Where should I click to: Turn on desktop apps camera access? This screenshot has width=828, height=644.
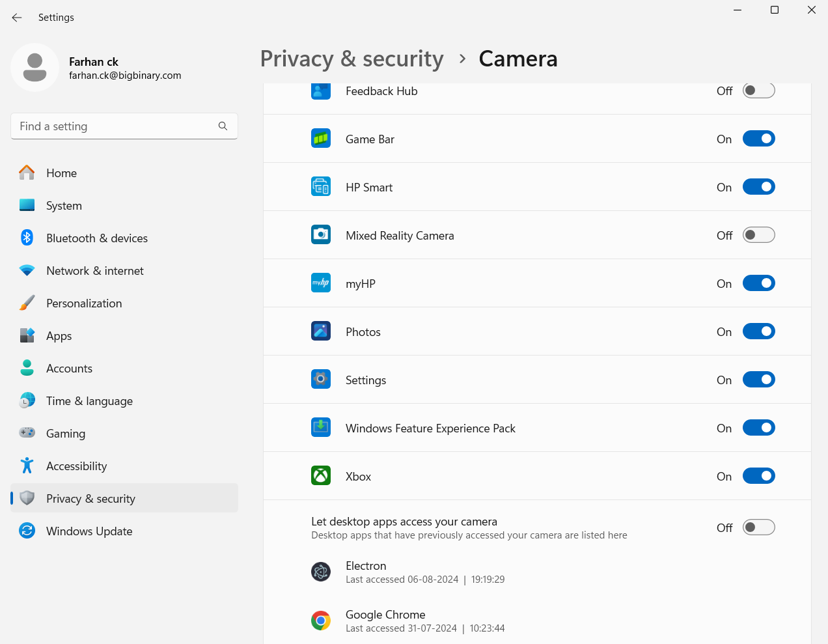click(x=758, y=527)
